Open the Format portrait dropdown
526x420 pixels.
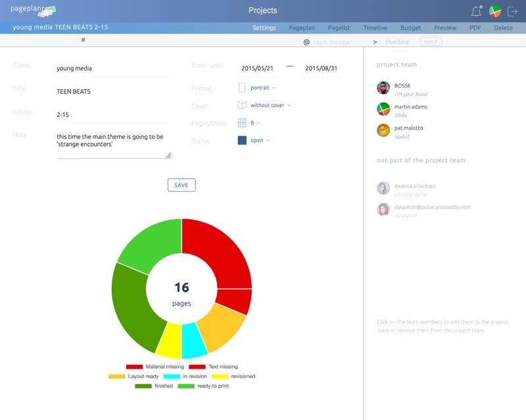coord(263,88)
